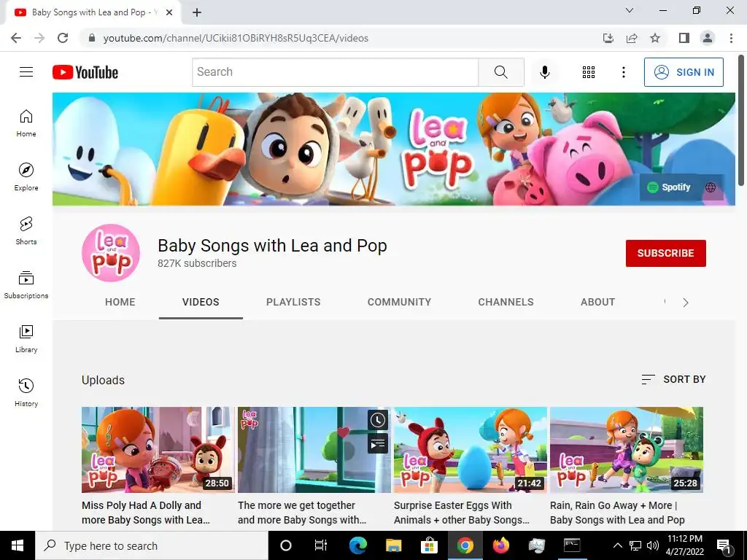Click the red SUBSCRIBE button

click(x=665, y=253)
